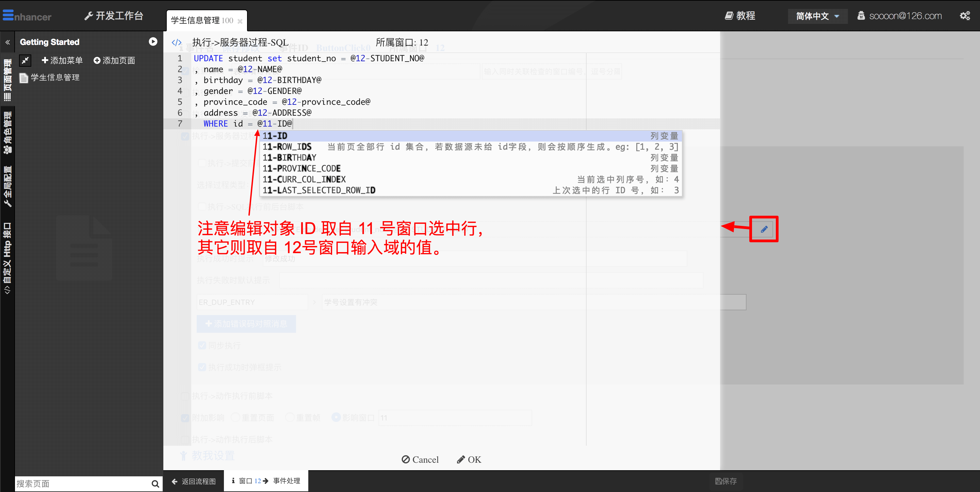Click the Cancel button
The height and width of the screenshot is (492, 980).
(420, 460)
